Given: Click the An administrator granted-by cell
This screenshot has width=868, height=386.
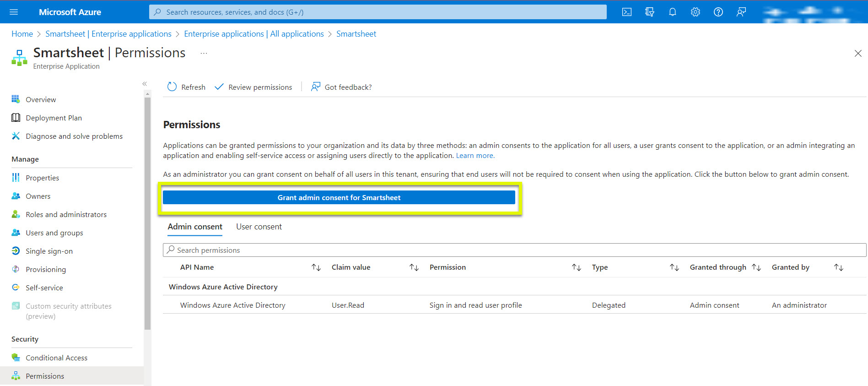Looking at the screenshot, I should (x=799, y=305).
